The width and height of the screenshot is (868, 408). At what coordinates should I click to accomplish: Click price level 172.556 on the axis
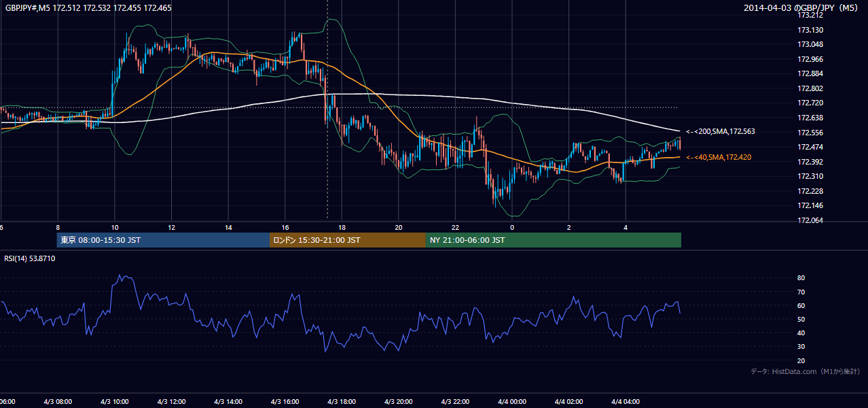[810, 133]
